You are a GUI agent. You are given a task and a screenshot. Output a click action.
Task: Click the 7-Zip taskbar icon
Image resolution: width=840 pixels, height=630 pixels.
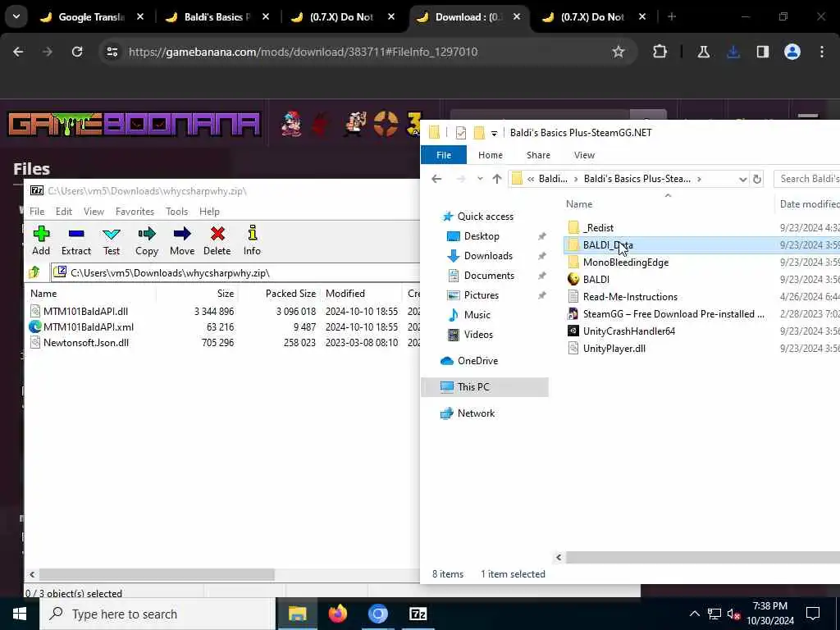pos(418,614)
